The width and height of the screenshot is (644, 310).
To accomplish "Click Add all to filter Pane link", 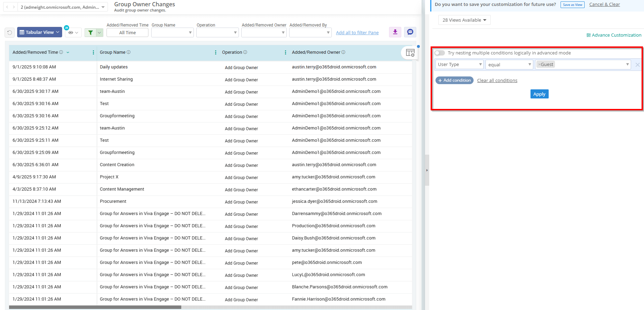I will pyautogui.click(x=357, y=33).
